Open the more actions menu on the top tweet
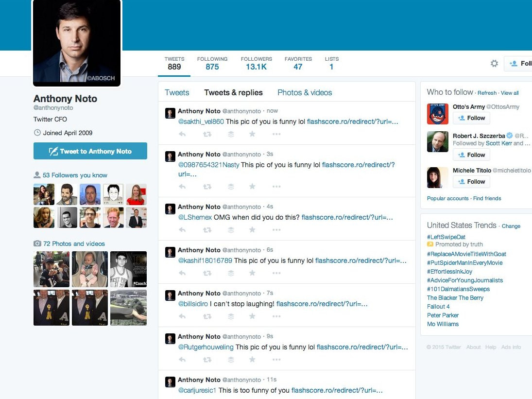Image resolution: width=532 pixels, height=399 pixels. (x=276, y=134)
